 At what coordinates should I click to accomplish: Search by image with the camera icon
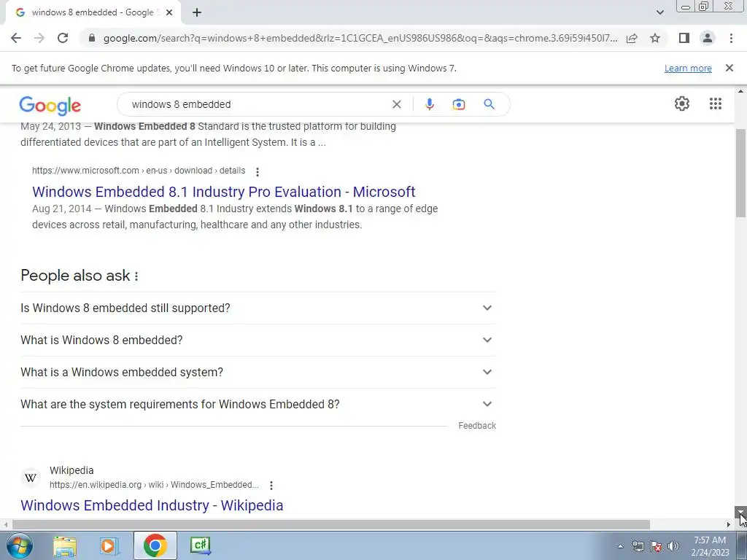click(x=458, y=104)
